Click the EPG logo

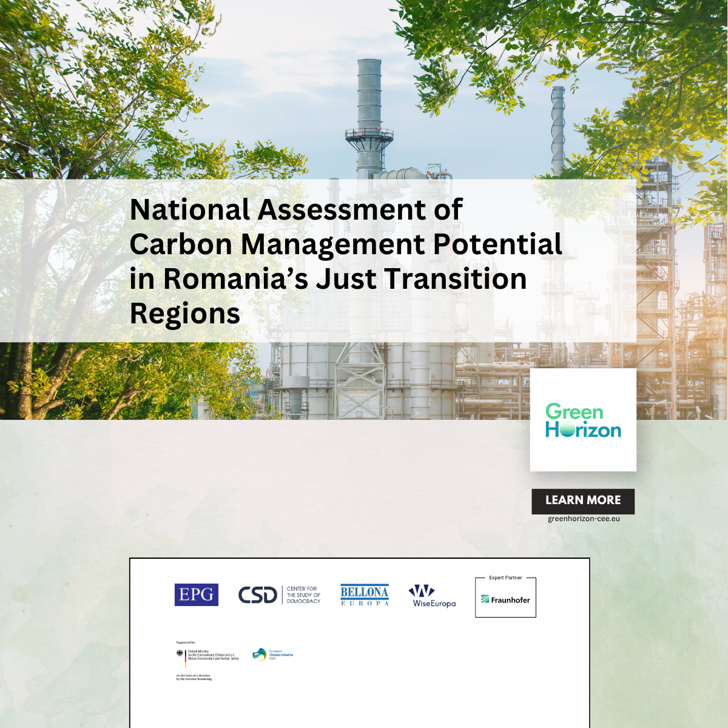coord(196,595)
